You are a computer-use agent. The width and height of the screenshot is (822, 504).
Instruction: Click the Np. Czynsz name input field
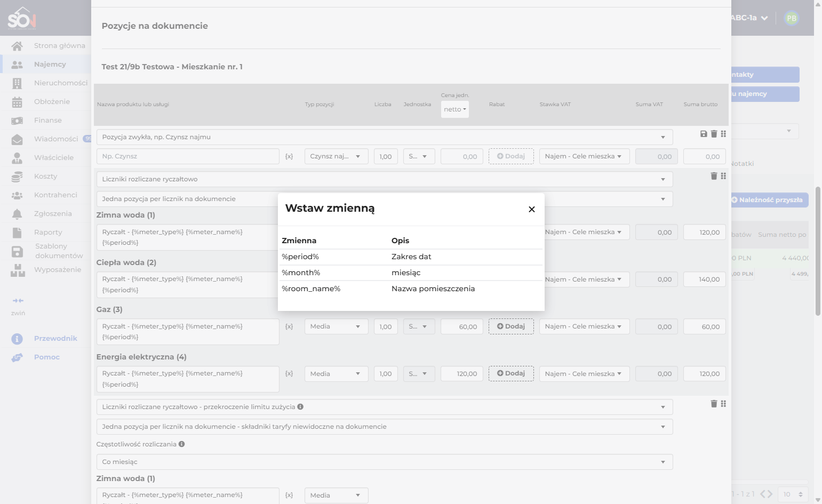click(188, 156)
